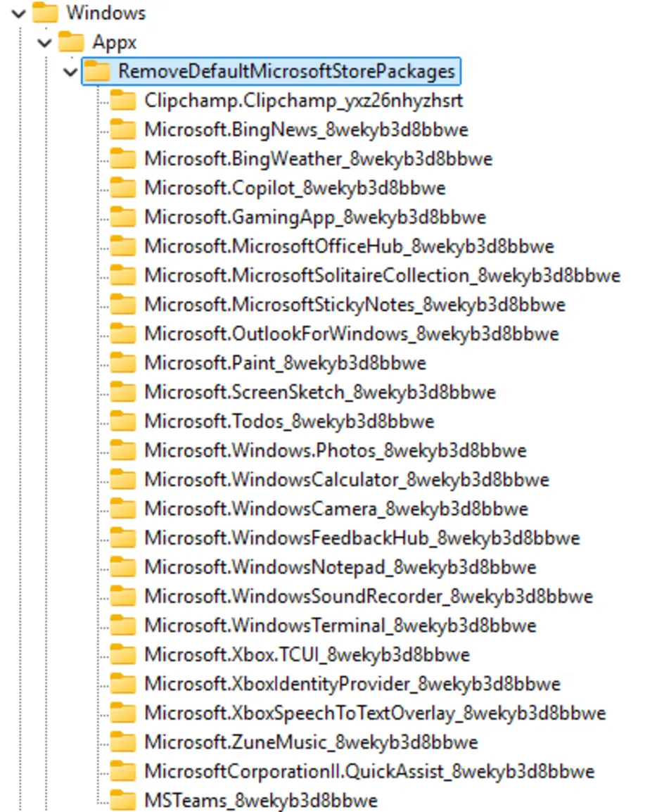This screenshot has width=664, height=812.
Task: Click the Microsoft.Todos folder icon
Action: coord(122,421)
